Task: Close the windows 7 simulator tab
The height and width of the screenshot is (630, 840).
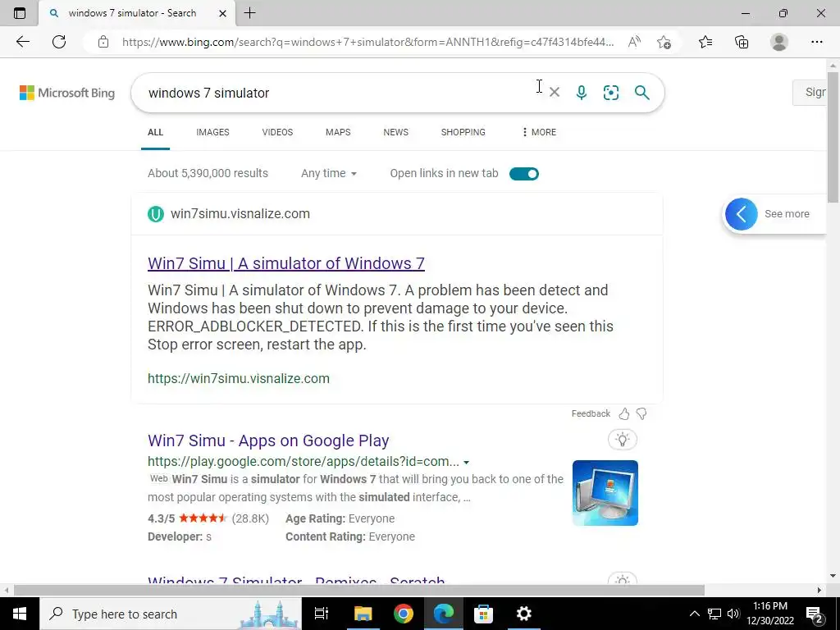Action: pos(222,13)
